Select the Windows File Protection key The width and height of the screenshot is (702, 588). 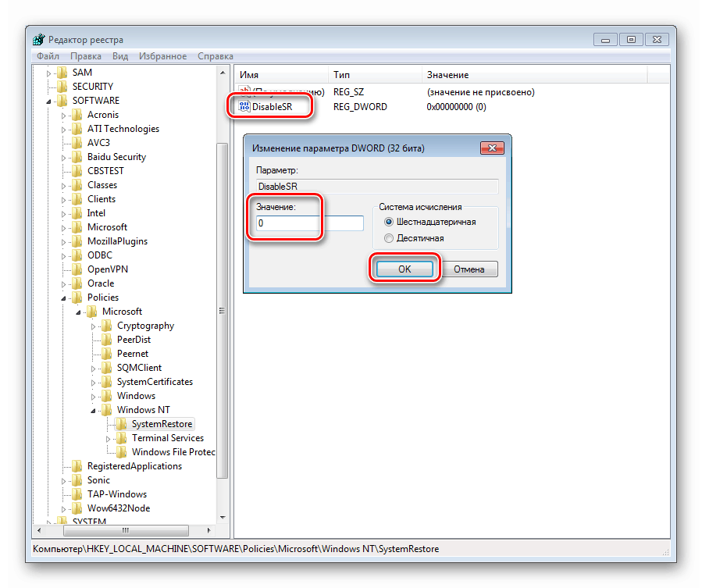tap(173, 452)
